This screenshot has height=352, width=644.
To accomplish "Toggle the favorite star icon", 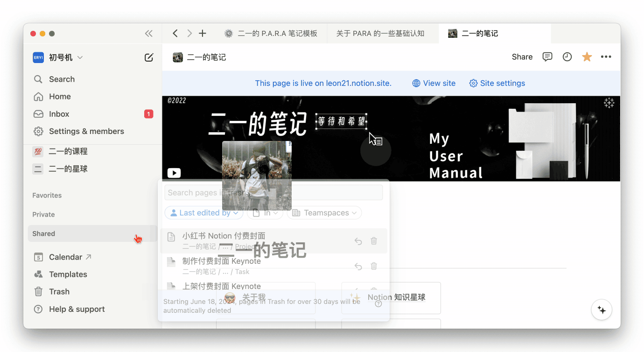I will pos(587,57).
